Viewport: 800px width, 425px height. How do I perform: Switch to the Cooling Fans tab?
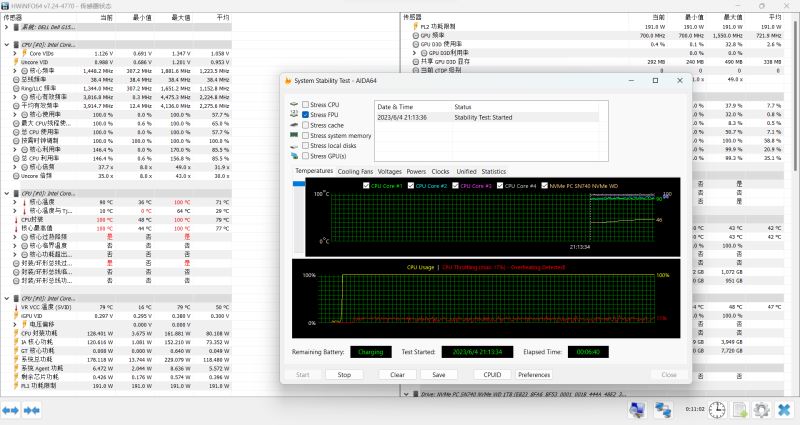point(355,171)
